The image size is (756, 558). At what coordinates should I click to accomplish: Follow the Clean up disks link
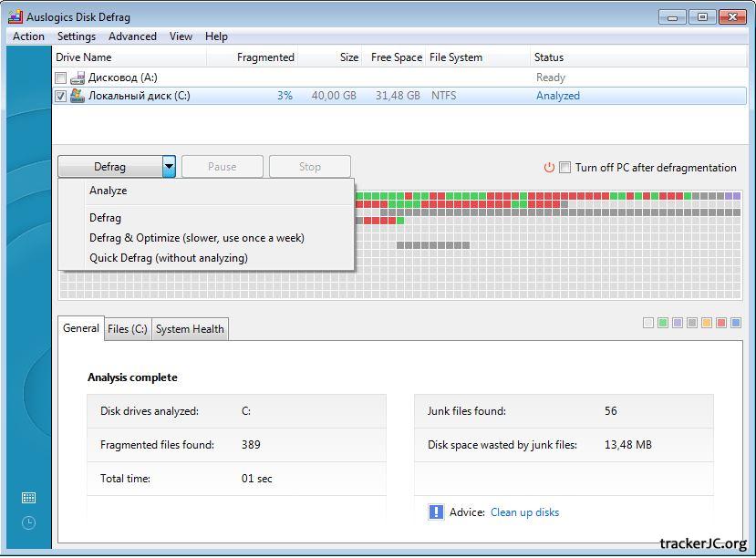coord(524,512)
